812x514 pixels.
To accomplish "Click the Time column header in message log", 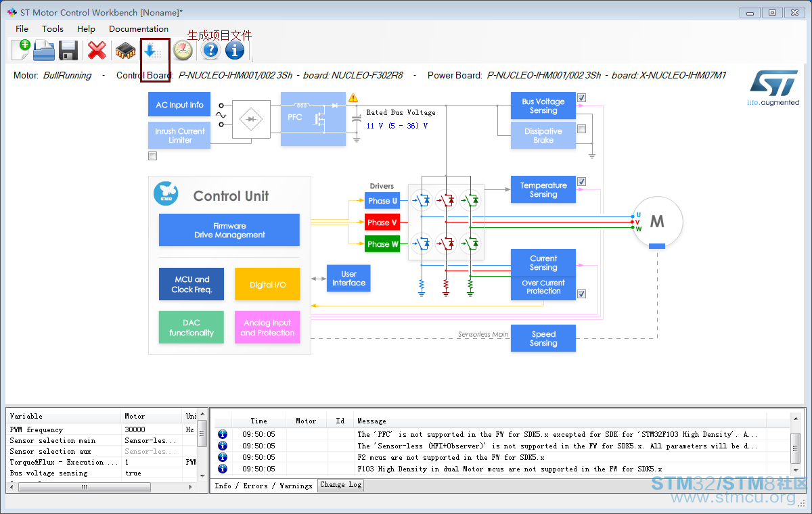I will click(x=258, y=421).
